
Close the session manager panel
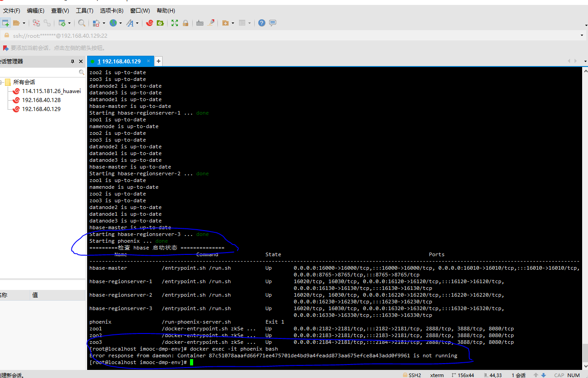coord(81,62)
